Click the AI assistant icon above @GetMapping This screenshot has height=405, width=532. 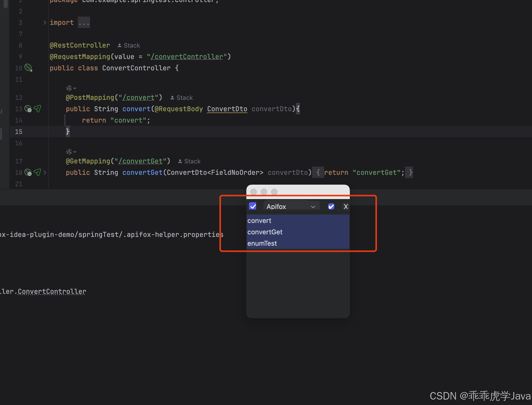click(69, 152)
